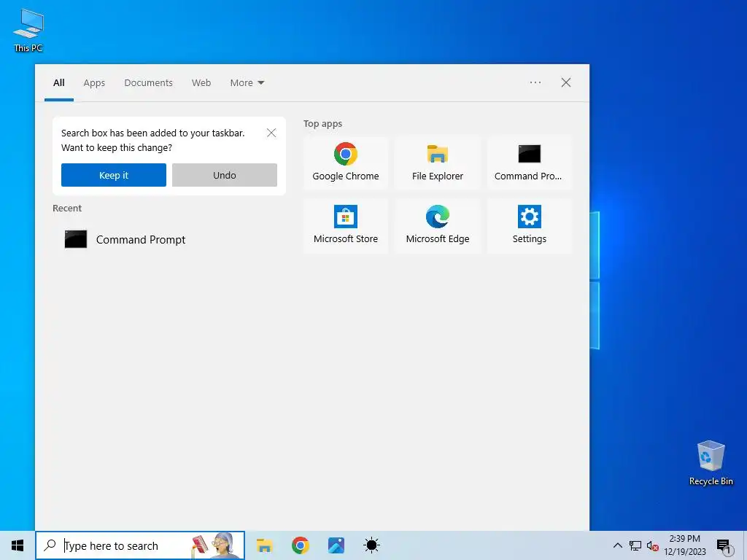Open the Windows Start menu

(18, 545)
